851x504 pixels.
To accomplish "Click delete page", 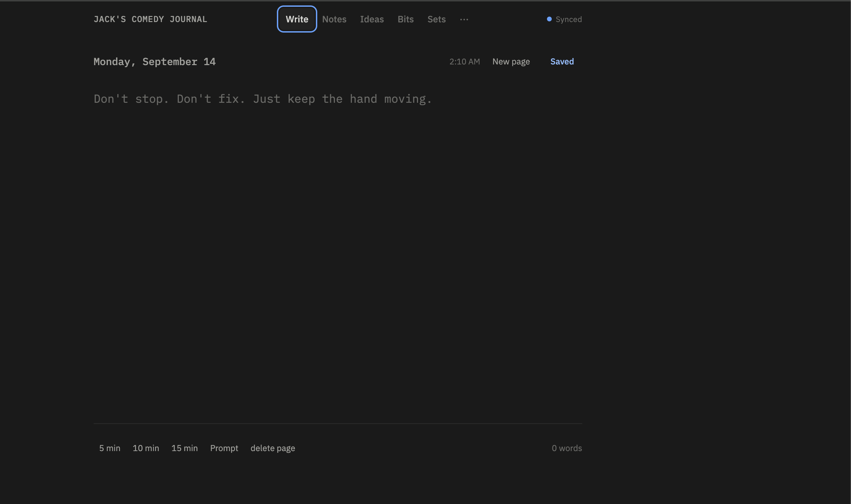I will point(272,448).
